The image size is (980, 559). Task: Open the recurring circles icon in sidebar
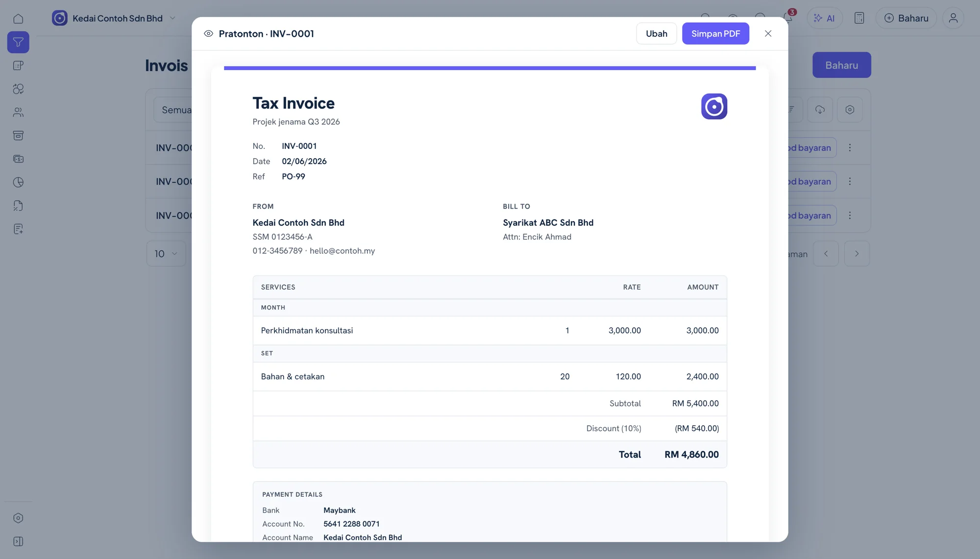pos(18,89)
